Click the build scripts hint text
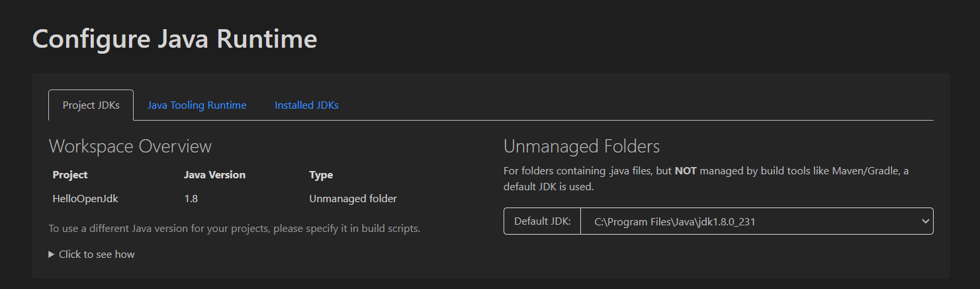980x289 pixels. [234, 229]
